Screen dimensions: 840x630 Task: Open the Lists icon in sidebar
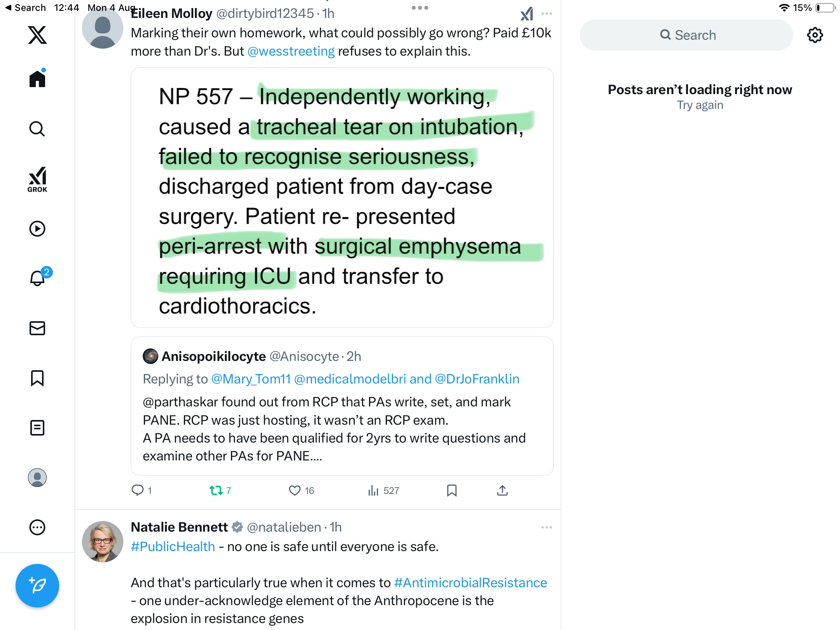tap(37, 428)
